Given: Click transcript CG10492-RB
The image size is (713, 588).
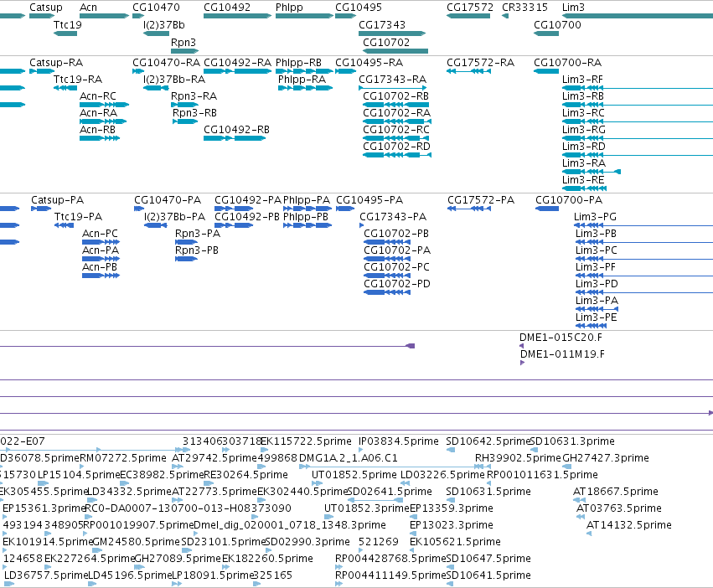Looking at the screenshot, I should click(x=235, y=138).
